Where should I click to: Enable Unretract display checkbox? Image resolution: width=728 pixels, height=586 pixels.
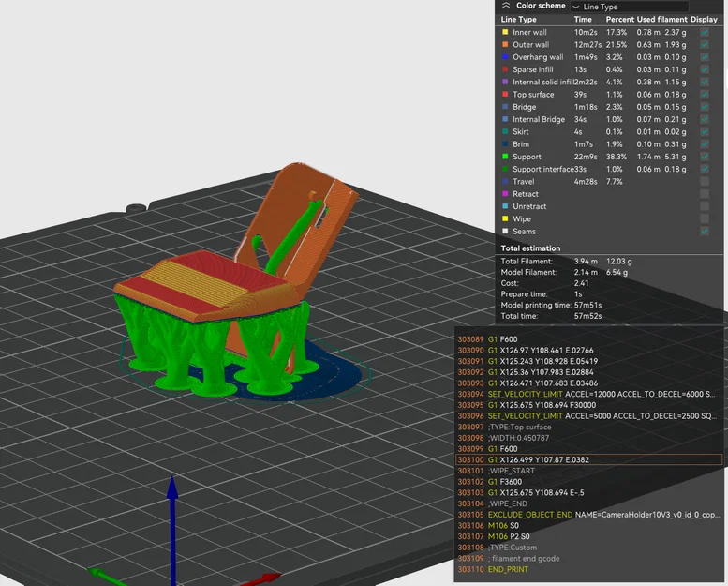(x=705, y=206)
